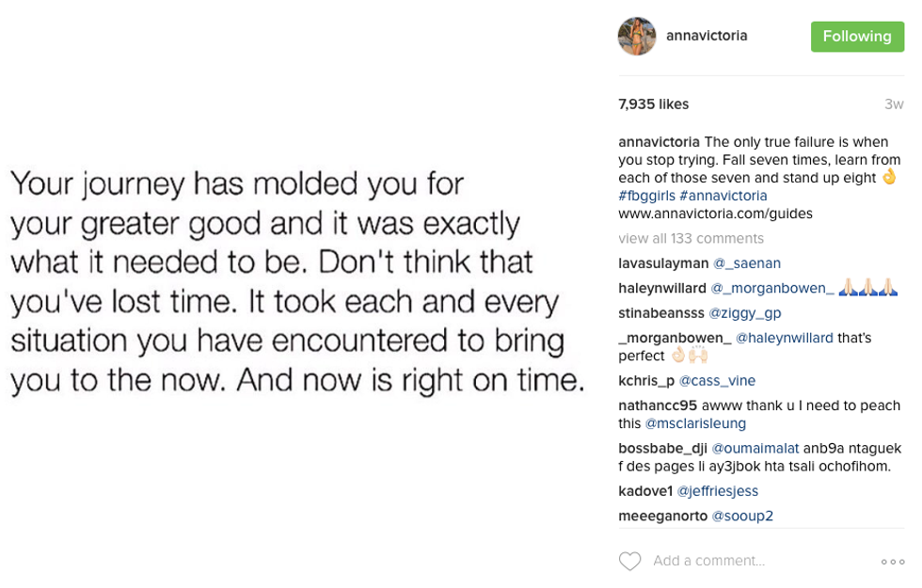Visit lavasulayman's profile
This screenshot has width=922, height=588.
coord(663,263)
